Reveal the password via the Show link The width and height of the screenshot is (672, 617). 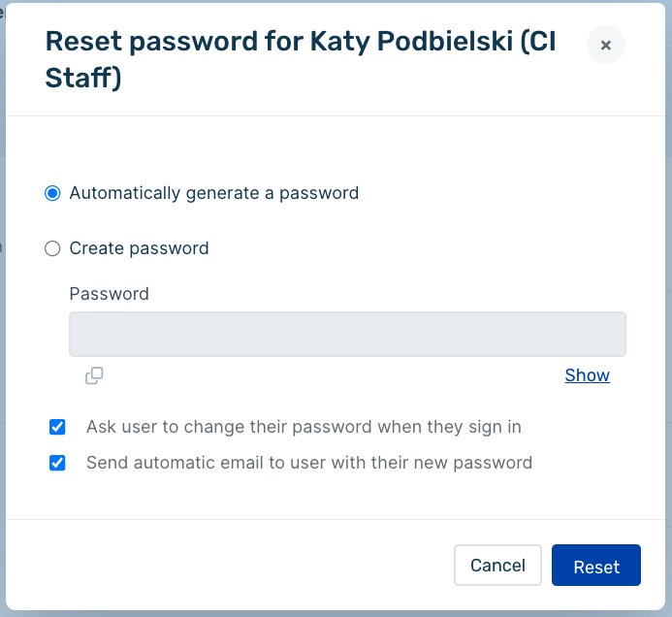point(587,375)
